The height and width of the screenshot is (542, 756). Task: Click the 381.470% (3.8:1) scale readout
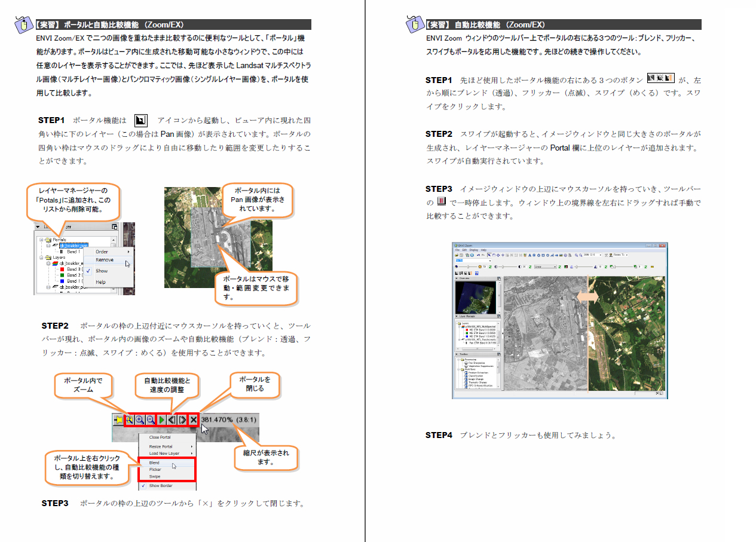(x=229, y=420)
